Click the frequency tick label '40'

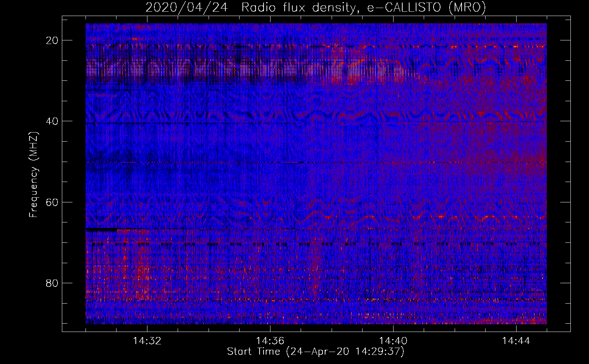52,121
